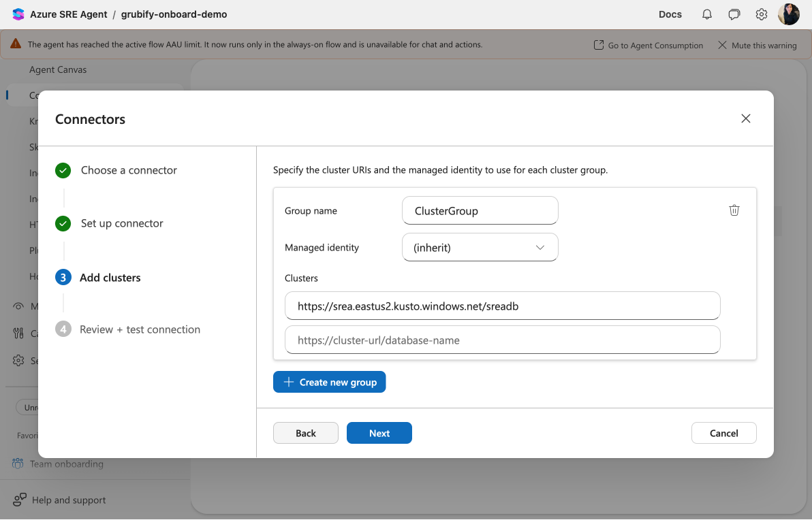Click the green check on Set up connector
The height and width of the screenshot is (520, 812).
[x=63, y=223]
